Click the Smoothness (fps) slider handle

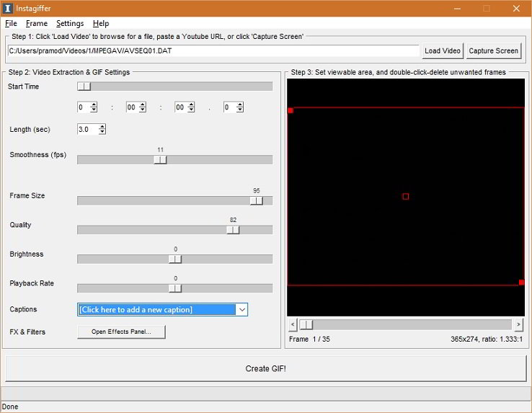[160, 159]
